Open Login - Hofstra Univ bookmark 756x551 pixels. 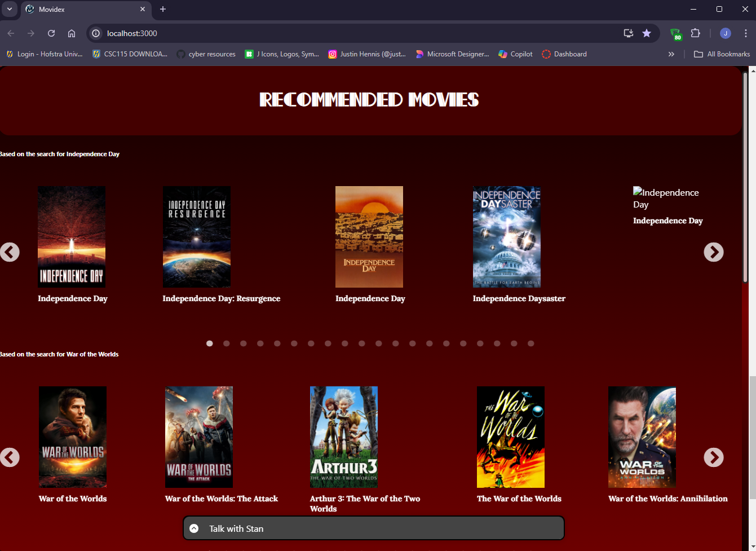(x=44, y=54)
